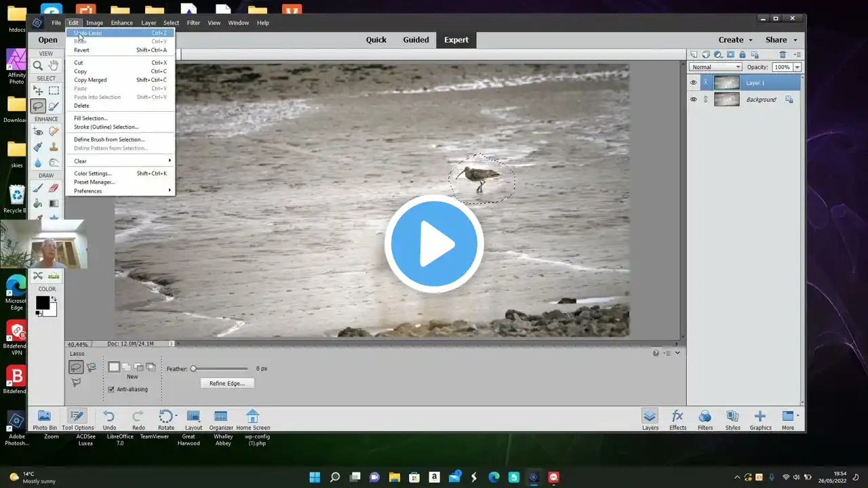Select the Paint Bucket tool

pos(38,203)
